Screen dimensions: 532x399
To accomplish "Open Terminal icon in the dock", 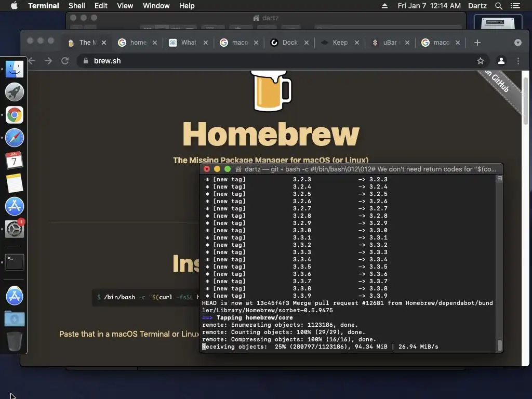I will [x=14, y=262].
